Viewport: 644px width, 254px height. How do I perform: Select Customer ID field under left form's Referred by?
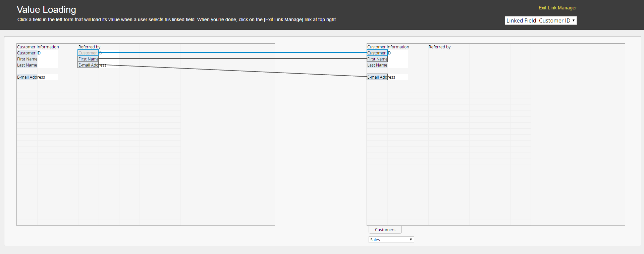click(88, 53)
